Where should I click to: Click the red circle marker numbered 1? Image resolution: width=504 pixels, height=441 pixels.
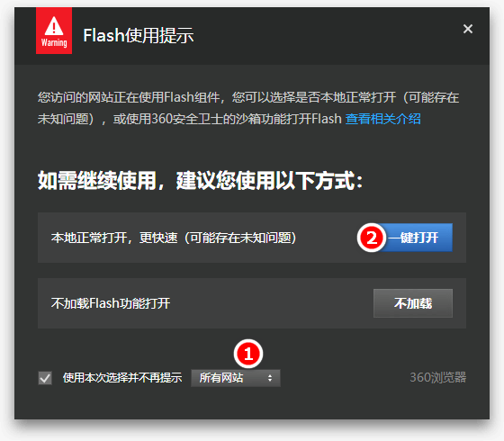(248, 354)
